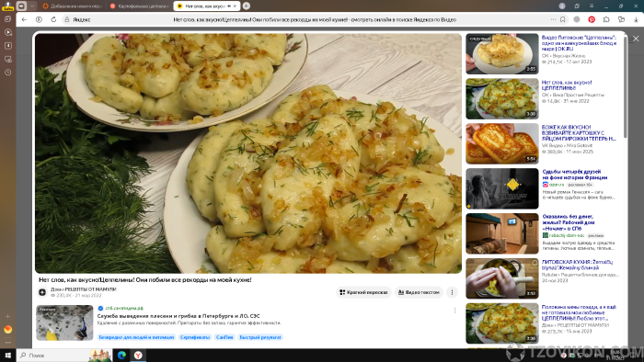Screen dimensions: 644x362
Task: Open the Yandex home icon beside refresh
Action: coord(39,19)
